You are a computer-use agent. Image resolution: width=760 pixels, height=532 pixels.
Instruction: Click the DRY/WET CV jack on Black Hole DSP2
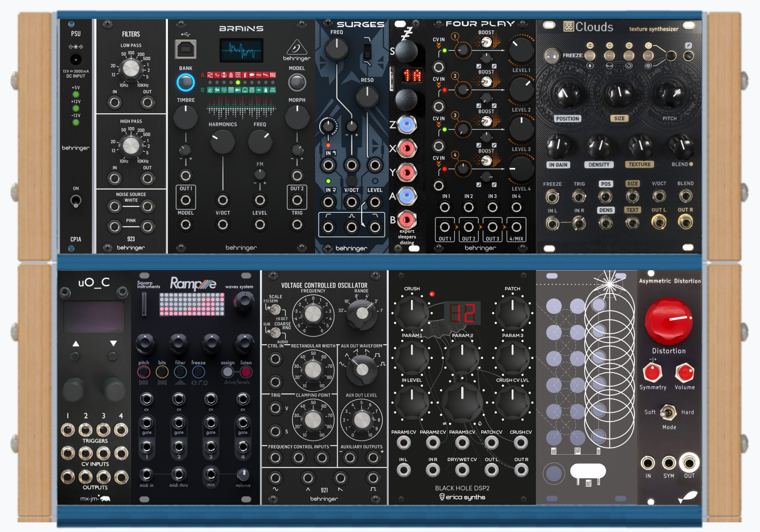point(462,470)
